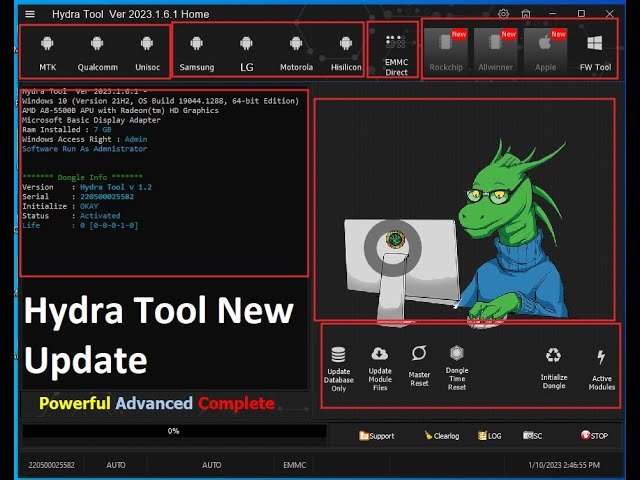Viewport: 640px width, 480px height.
Task: Select the Allwinner module
Action: pyautogui.click(x=495, y=52)
